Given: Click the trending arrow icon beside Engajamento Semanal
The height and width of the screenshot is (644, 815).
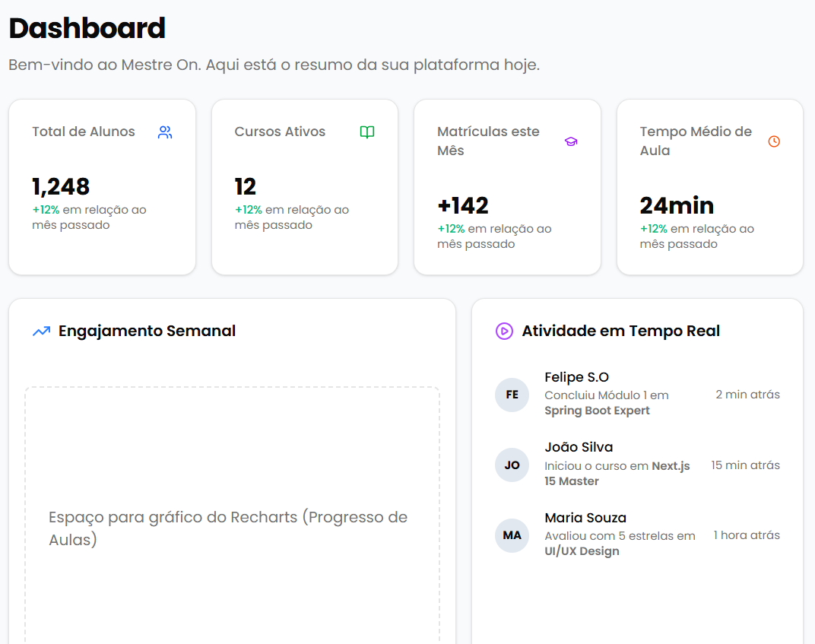Looking at the screenshot, I should point(40,331).
